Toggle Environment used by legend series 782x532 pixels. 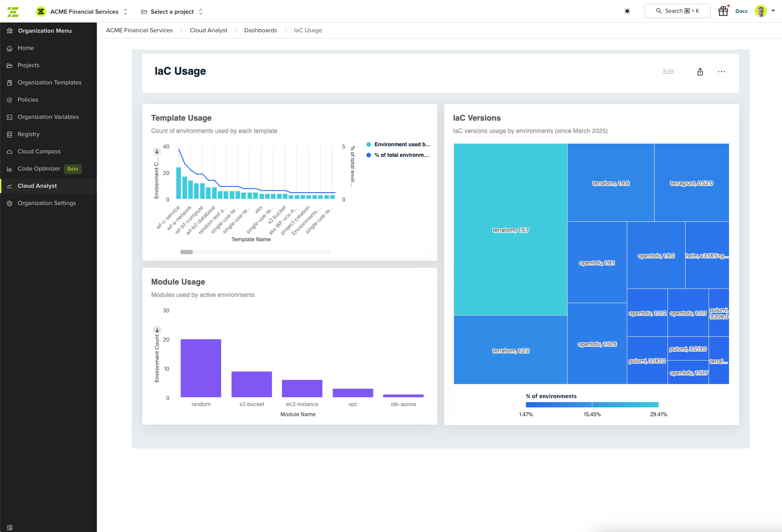[398, 144]
